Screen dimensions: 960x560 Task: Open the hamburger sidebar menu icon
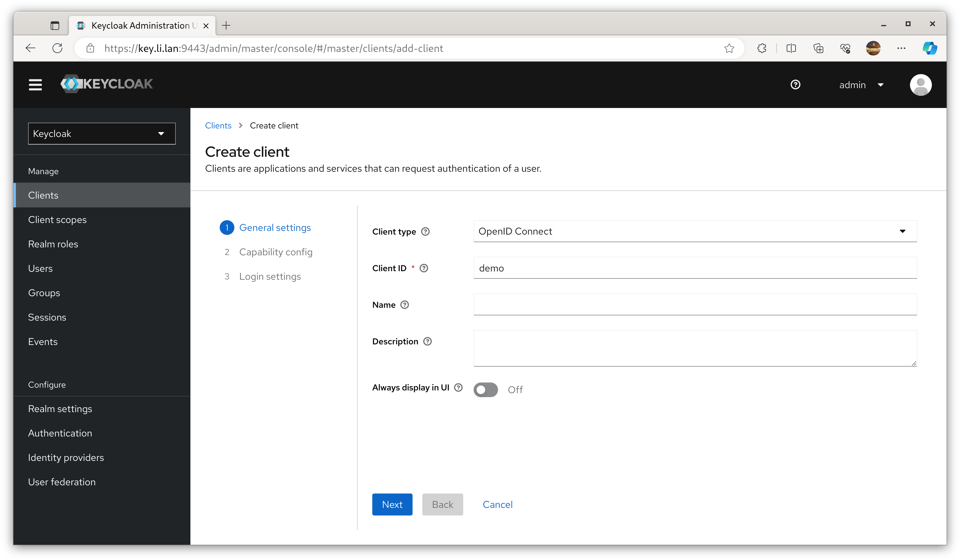pos(35,84)
